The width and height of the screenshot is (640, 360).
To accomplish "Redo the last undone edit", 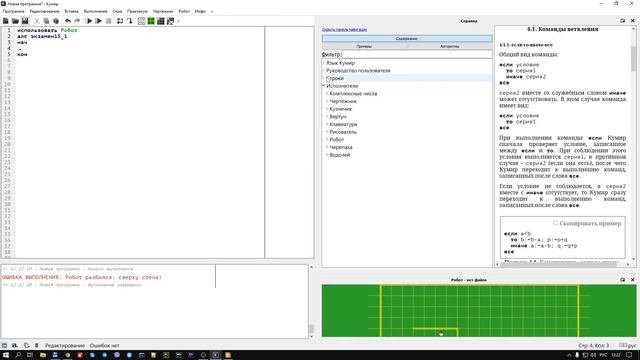I will tap(77, 21).
